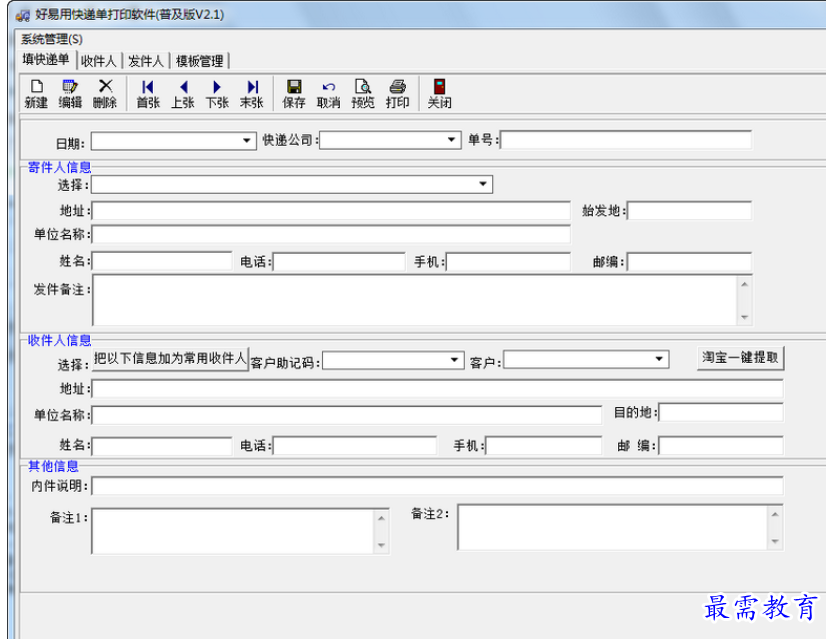Open the 系统管理(S) menu
Viewport: 826px width, 639px height.
(52, 40)
